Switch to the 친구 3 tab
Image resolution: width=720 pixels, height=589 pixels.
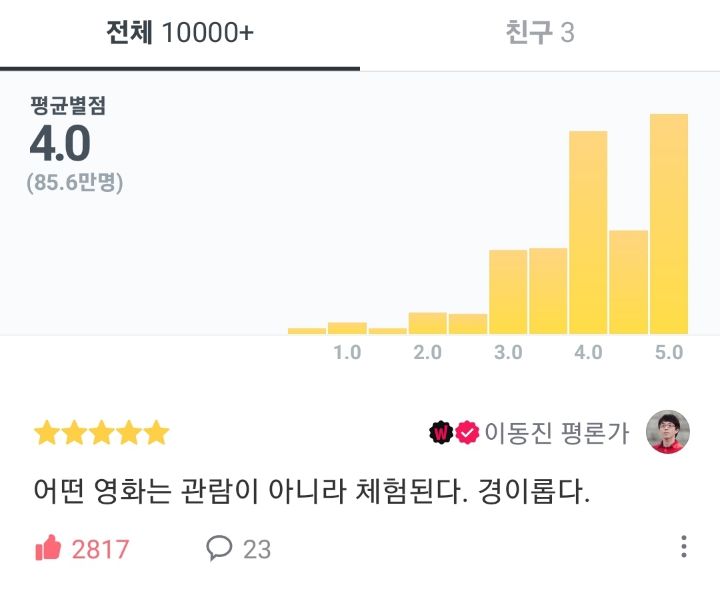[540, 32]
